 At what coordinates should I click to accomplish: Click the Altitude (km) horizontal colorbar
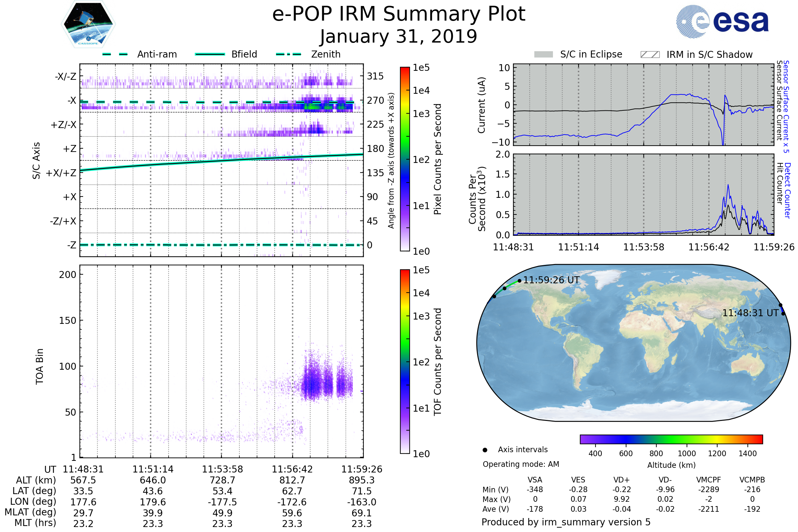coord(671,439)
